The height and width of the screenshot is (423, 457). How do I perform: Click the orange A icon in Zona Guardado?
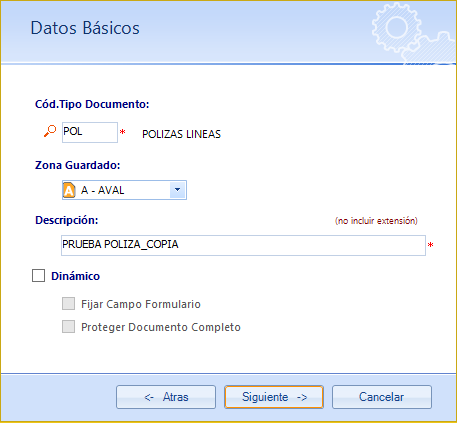point(69,190)
